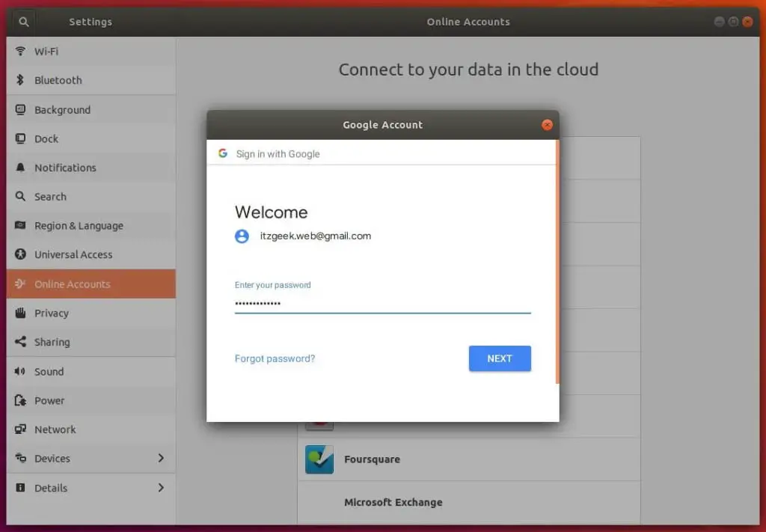Select the Notifications settings entry
Viewport: 766px width, 532px height.
click(x=91, y=168)
